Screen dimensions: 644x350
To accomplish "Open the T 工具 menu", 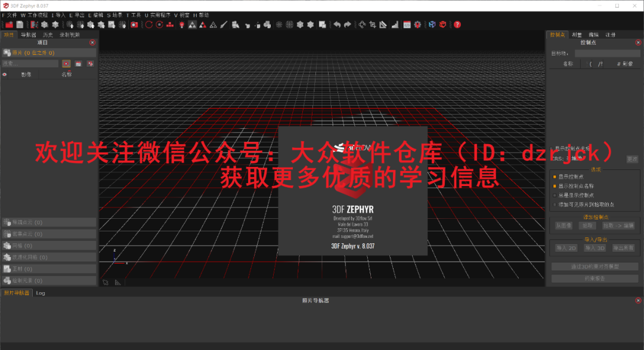I will click(134, 15).
